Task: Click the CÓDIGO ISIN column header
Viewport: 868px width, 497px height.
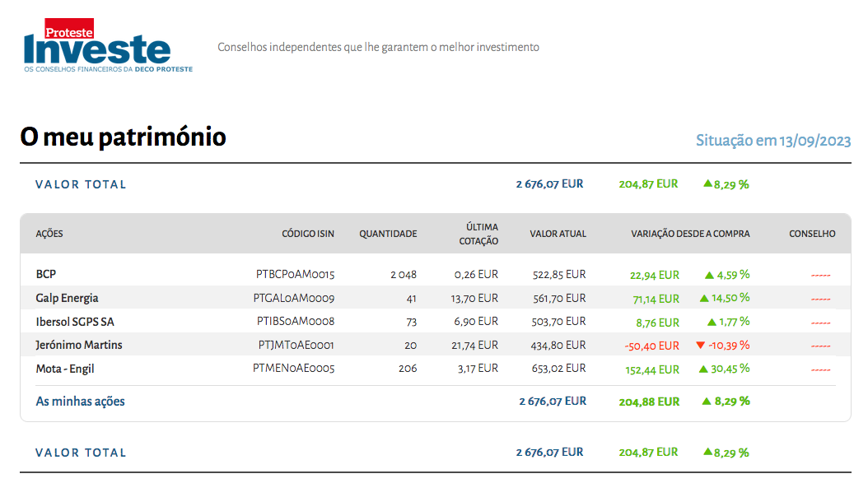Action: pos(308,234)
